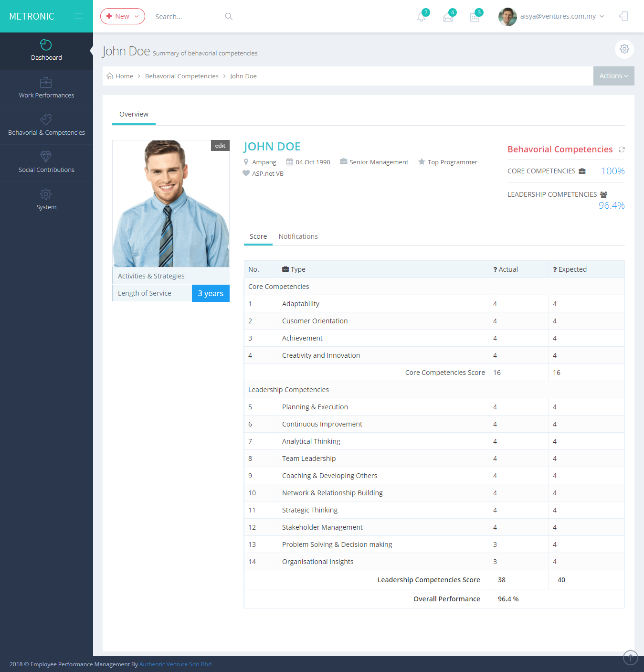The image size is (644, 672).
Task: Go to Home breadcrumb link
Action: pos(124,76)
